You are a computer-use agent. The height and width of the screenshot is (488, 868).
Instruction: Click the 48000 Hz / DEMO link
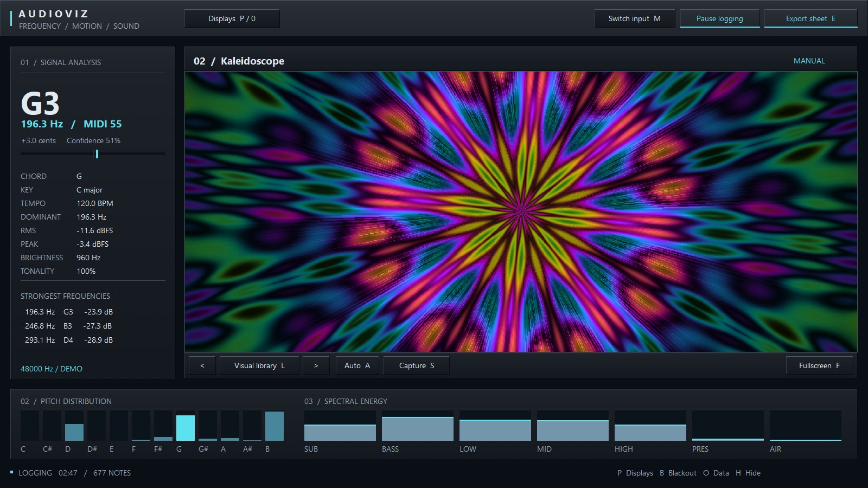[52, 369]
